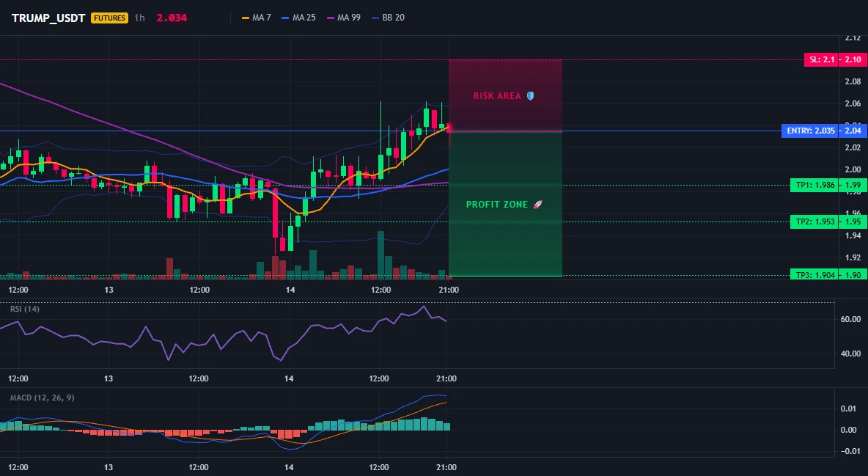Click the TP3: 1.904 target label

coord(815,275)
